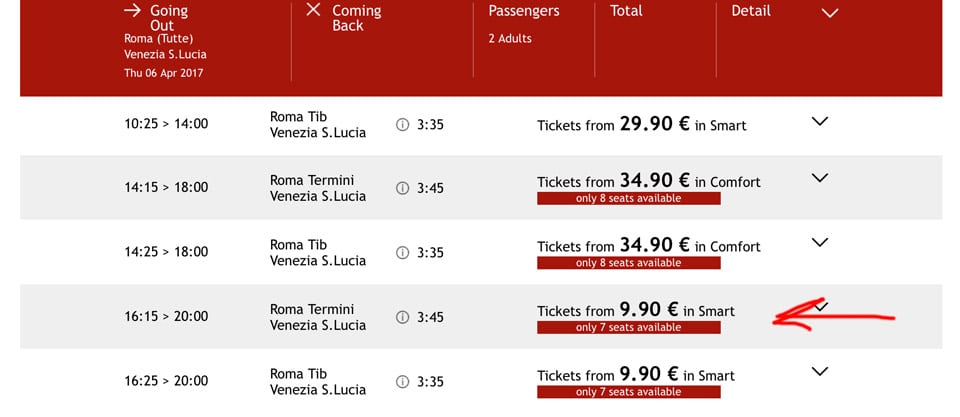Click the Going Out arrow icon
Image resolution: width=960 pixels, height=417 pixels.
132,10
